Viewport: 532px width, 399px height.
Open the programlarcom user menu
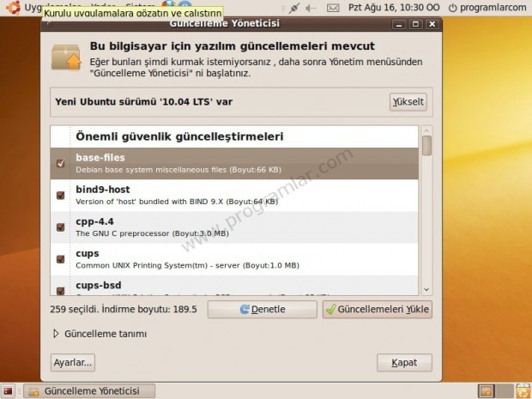[493, 8]
